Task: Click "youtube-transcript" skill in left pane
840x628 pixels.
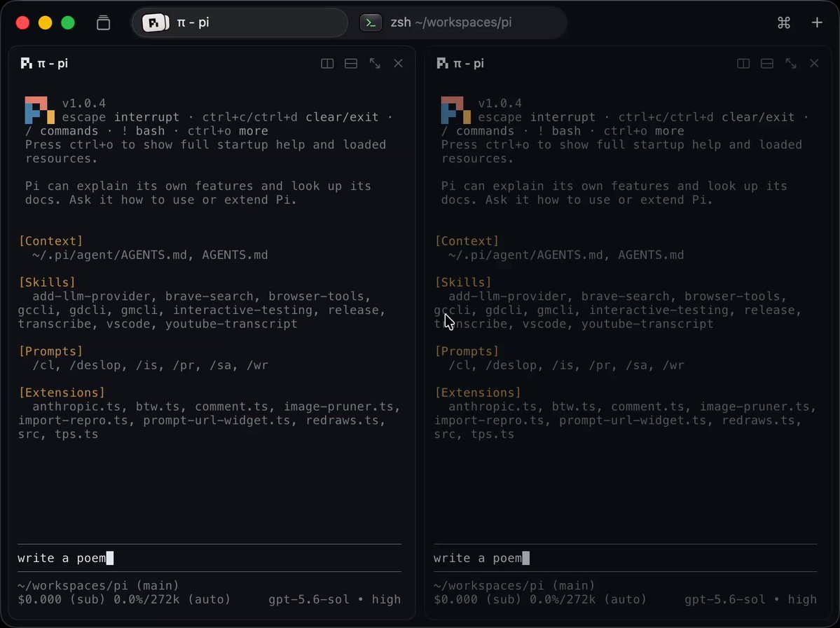Action: pos(231,325)
